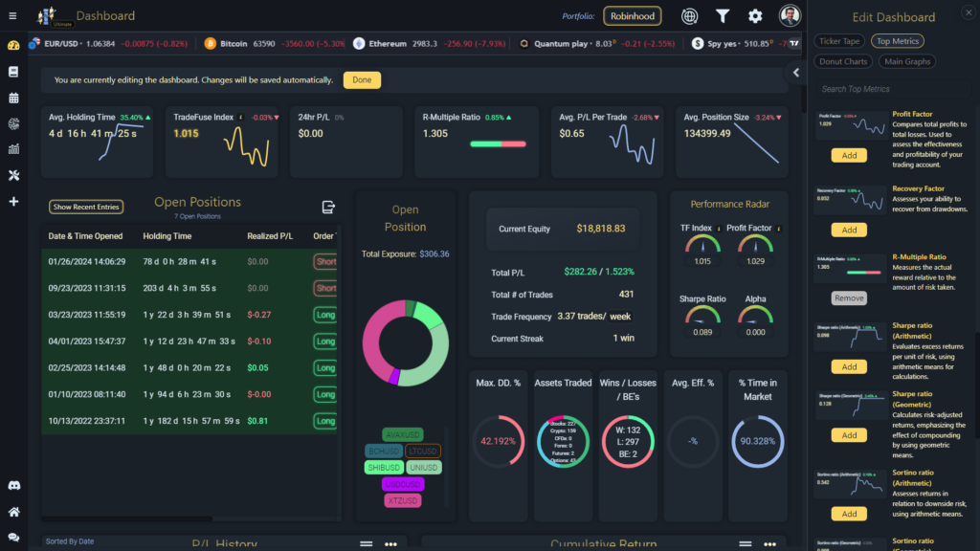Viewport: 980px width, 551px height.
Task: Open Cumulative Return three-dot options
Action: point(770,544)
